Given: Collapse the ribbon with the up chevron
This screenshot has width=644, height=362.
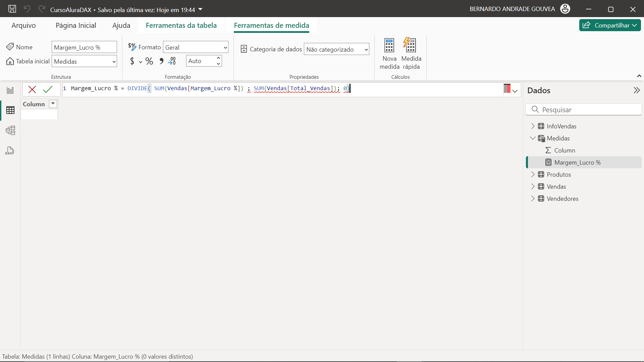Looking at the screenshot, I should point(639,76).
